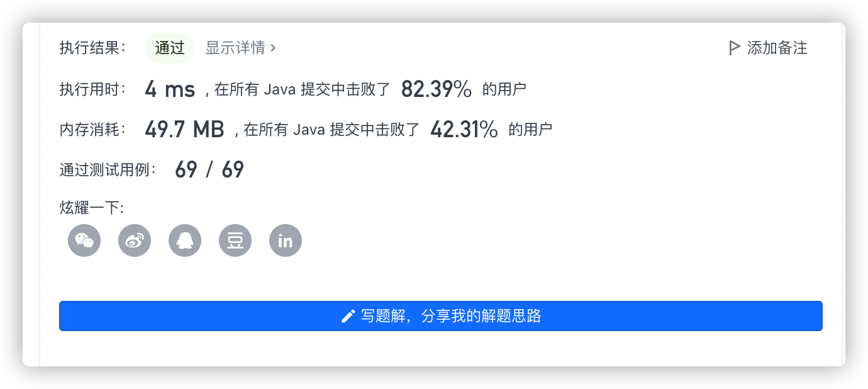Click the pencil icon in 写题解 button
The width and height of the screenshot is (868, 389).
click(348, 316)
